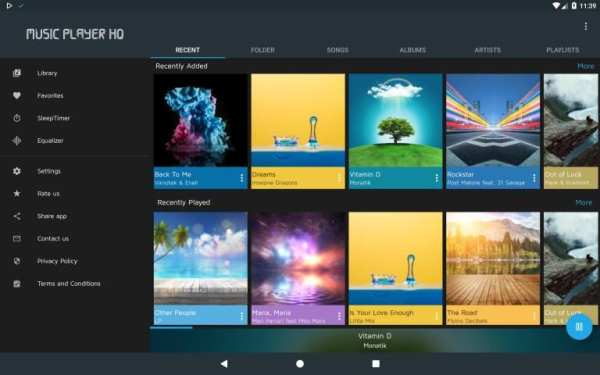Tap the Privacy Policy shield icon
This screenshot has width=600, height=375.
17,261
